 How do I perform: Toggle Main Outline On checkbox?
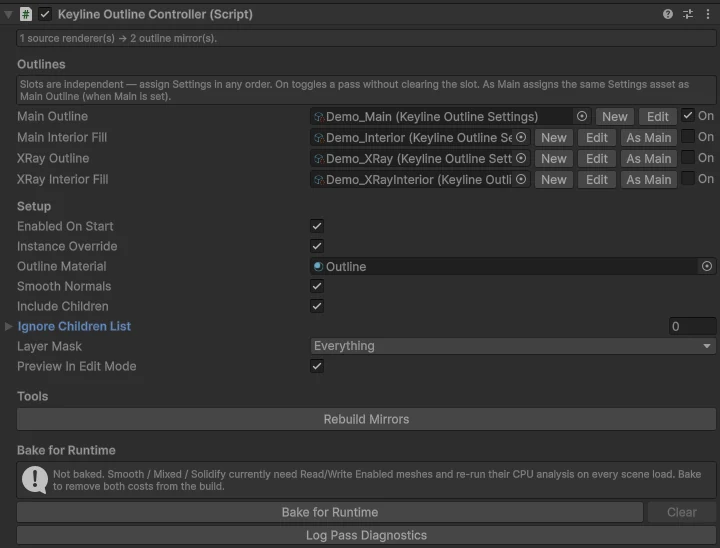[x=687, y=115]
